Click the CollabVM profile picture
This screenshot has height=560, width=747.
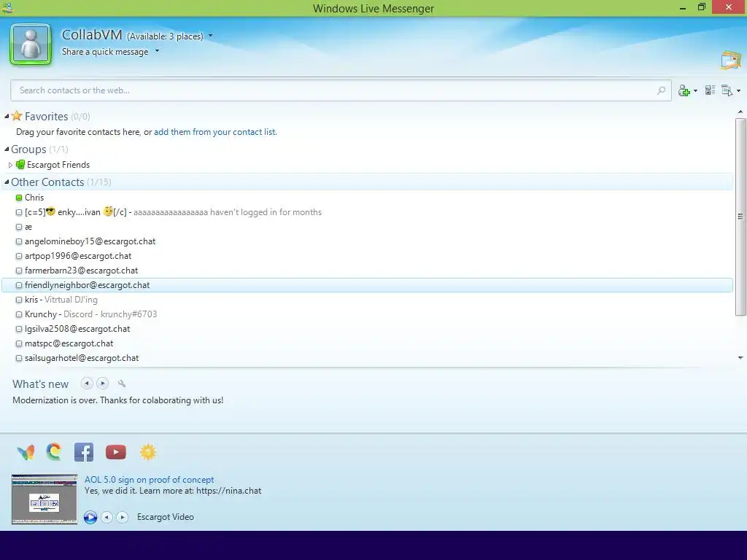point(31,44)
